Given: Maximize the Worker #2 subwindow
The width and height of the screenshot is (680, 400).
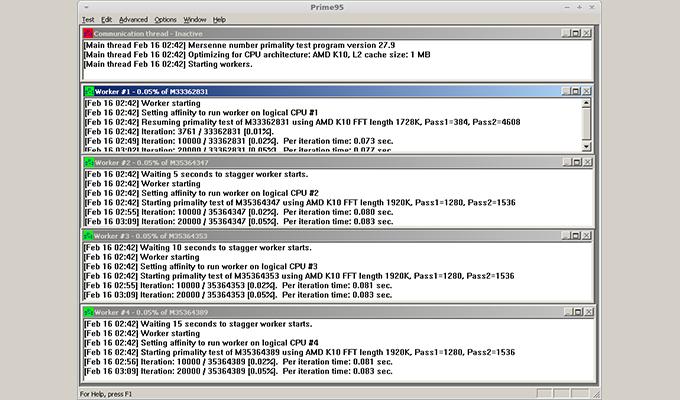Looking at the screenshot, I should coord(576,162).
